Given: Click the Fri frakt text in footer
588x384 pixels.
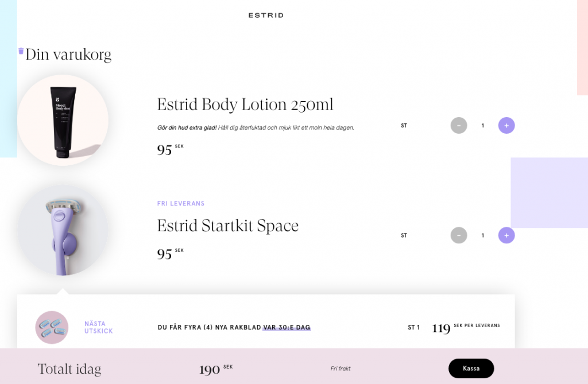Looking at the screenshot, I should [x=340, y=369].
